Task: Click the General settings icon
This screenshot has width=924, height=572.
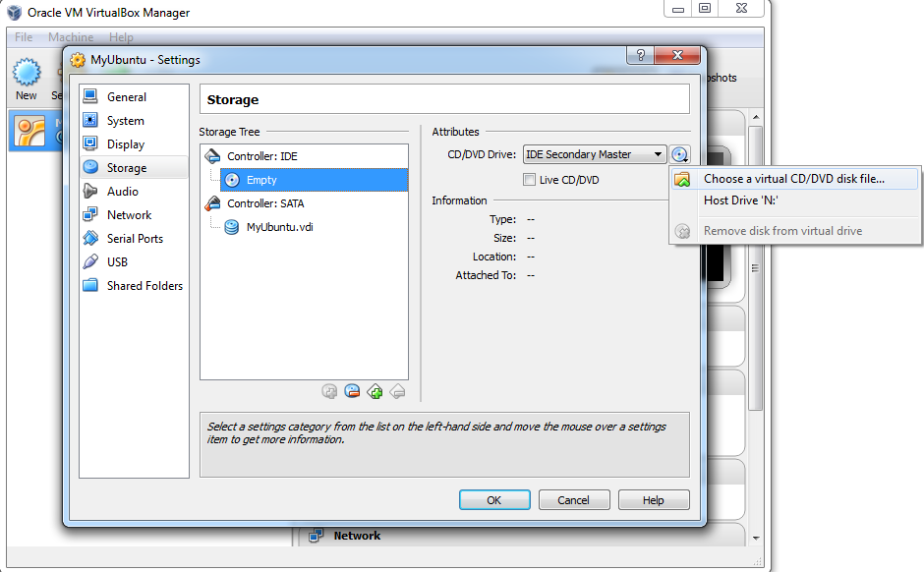Action: pos(90,96)
